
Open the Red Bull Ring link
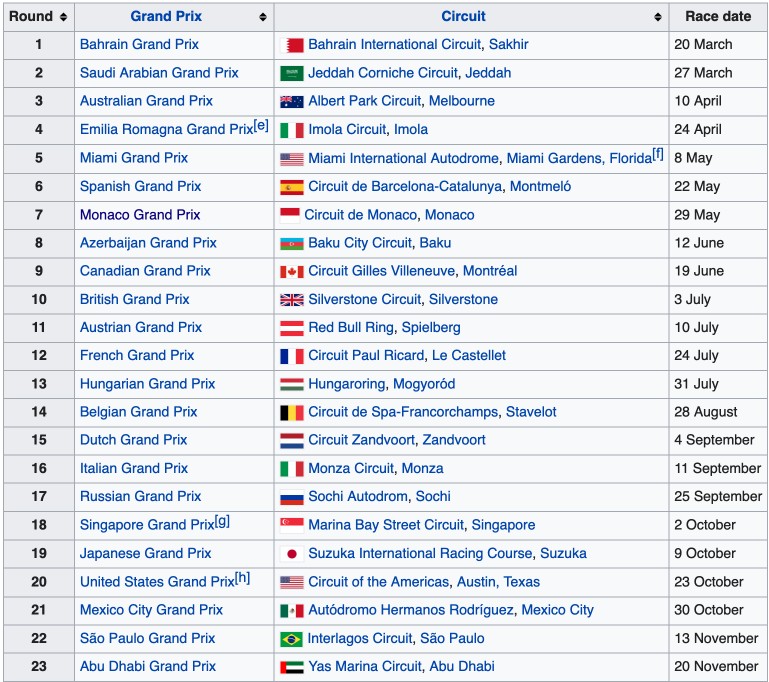pyautogui.click(x=351, y=328)
